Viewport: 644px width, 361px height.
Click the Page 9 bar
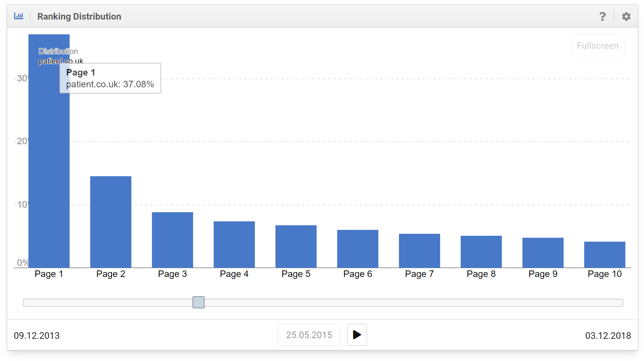click(x=543, y=253)
